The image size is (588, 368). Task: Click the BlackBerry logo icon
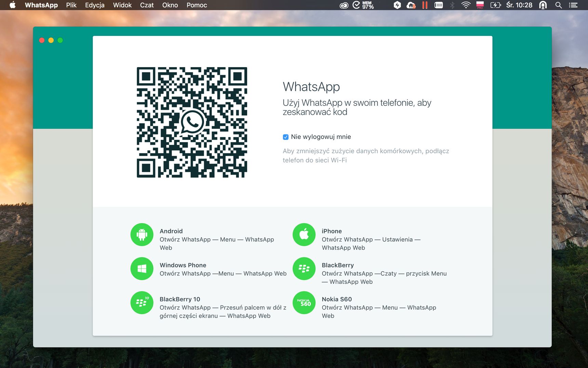click(x=304, y=269)
